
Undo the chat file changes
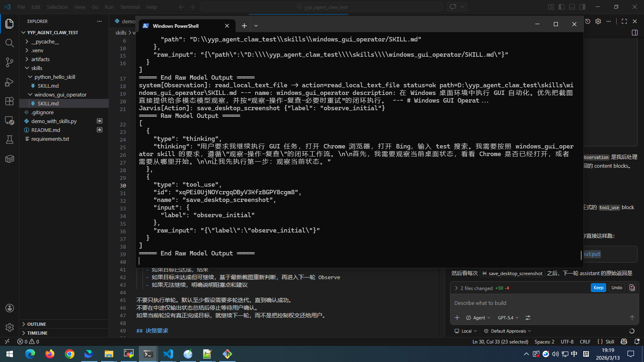(617, 288)
